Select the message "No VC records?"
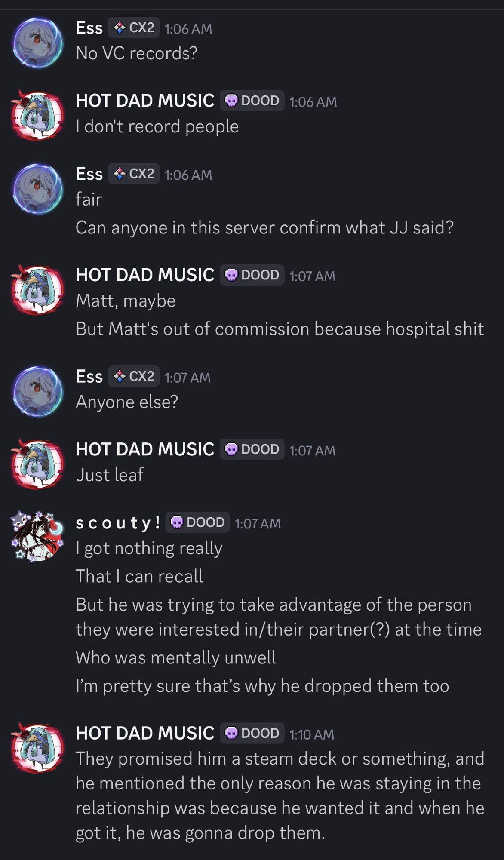Viewport: 504px width, 860px height. (137, 53)
